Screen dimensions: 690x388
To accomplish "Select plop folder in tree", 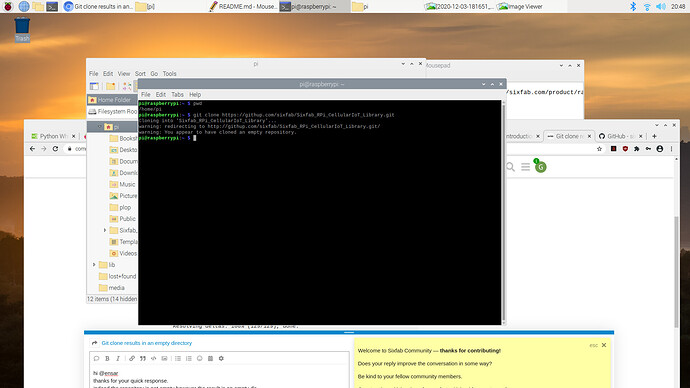I will (121, 207).
